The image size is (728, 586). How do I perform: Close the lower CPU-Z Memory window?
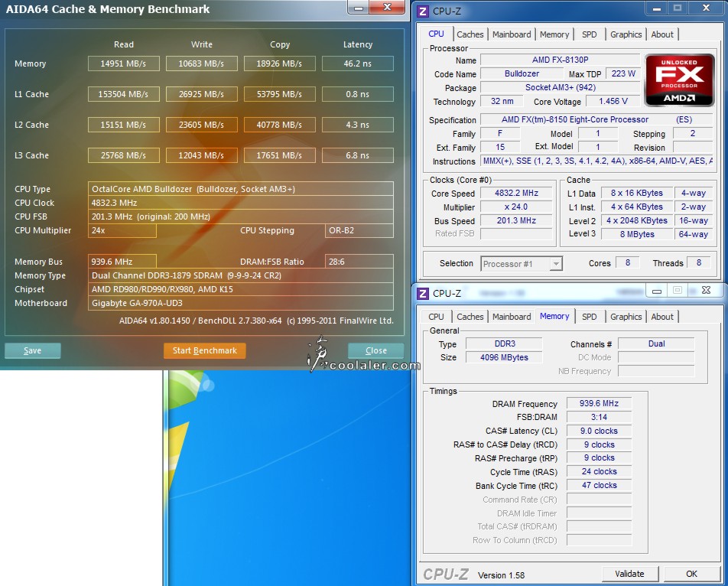(706, 291)
